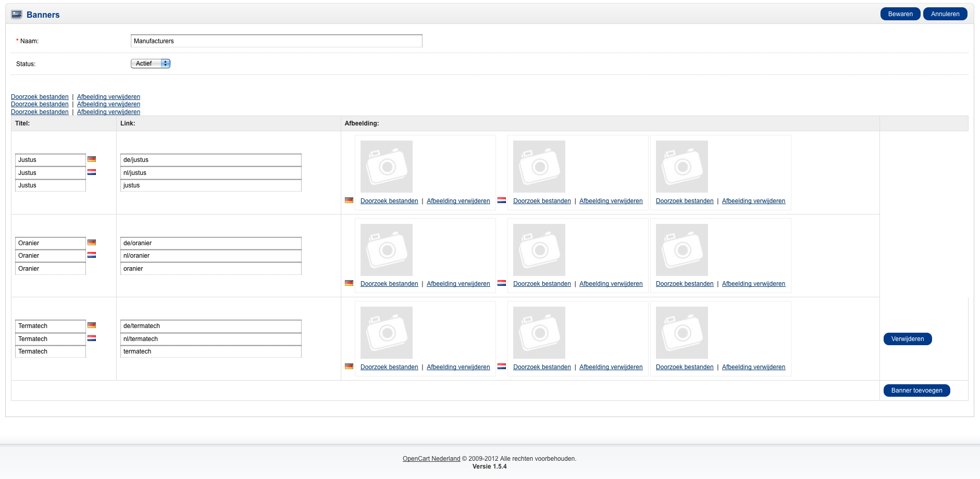Viewport: 980px width, 479px height.
Task: Click the de/oranier link field
Action: tap(211, 243)
